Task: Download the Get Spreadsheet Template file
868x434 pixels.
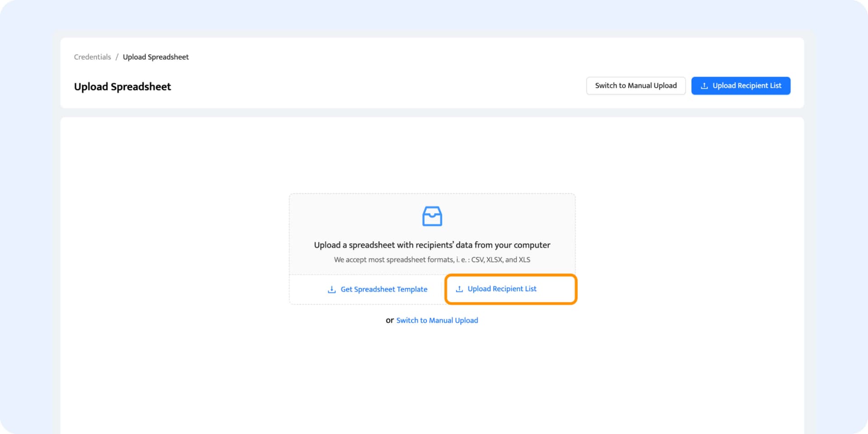Action: pos(383,289)
